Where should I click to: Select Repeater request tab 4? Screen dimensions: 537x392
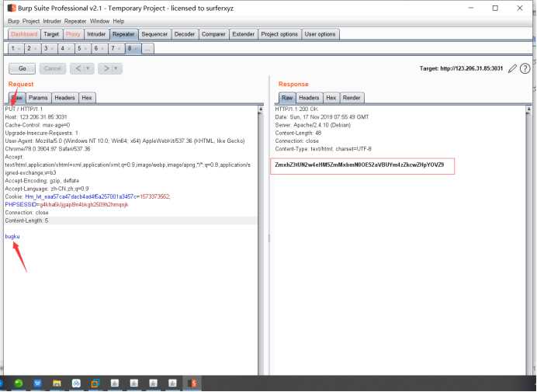pyautogui.click(x=66, y=49)
